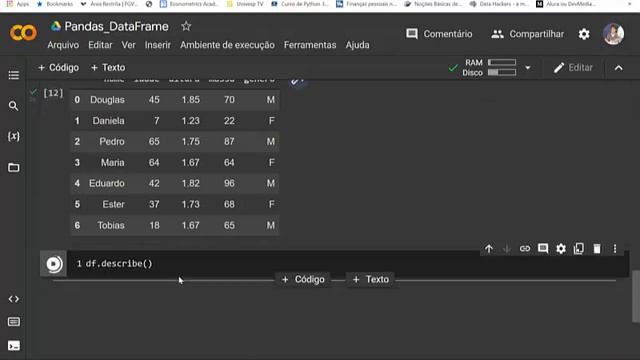Select the Daniela table cell
This screenshot has width=640, height=360.
(x=108, y=121)
